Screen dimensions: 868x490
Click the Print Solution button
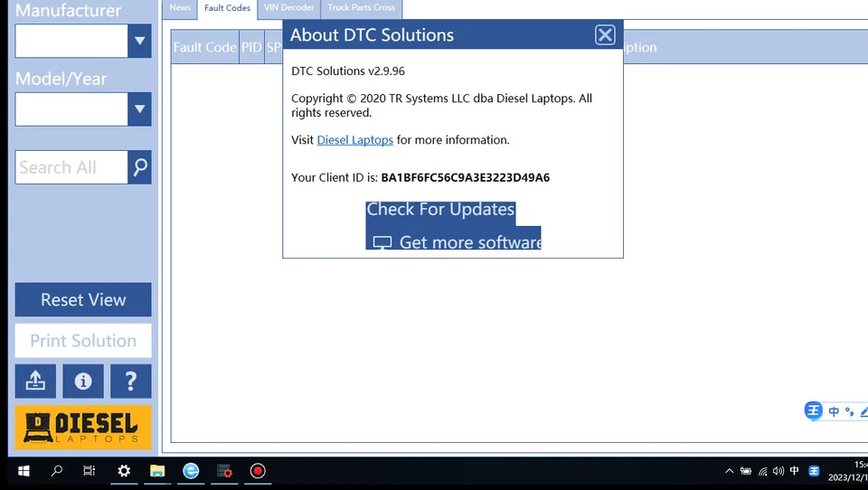(x=83, y=341)
